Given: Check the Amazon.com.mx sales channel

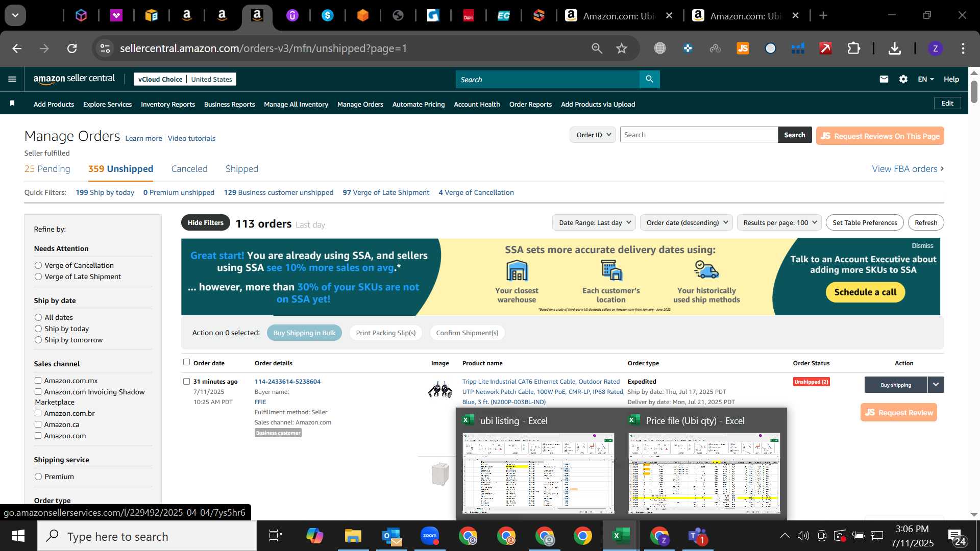Looking at the screenshot, I should [x=38, y=380].
